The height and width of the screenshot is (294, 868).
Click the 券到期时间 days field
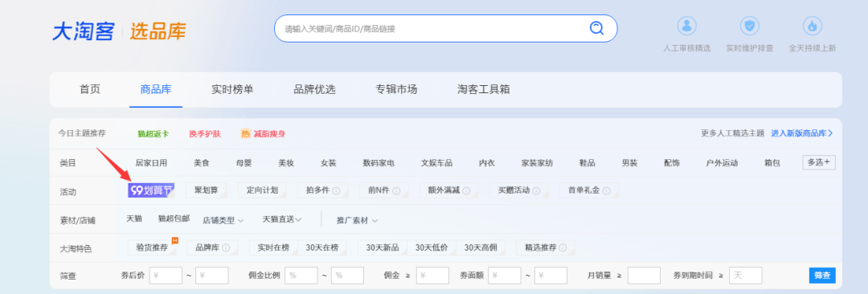[746, 276]
